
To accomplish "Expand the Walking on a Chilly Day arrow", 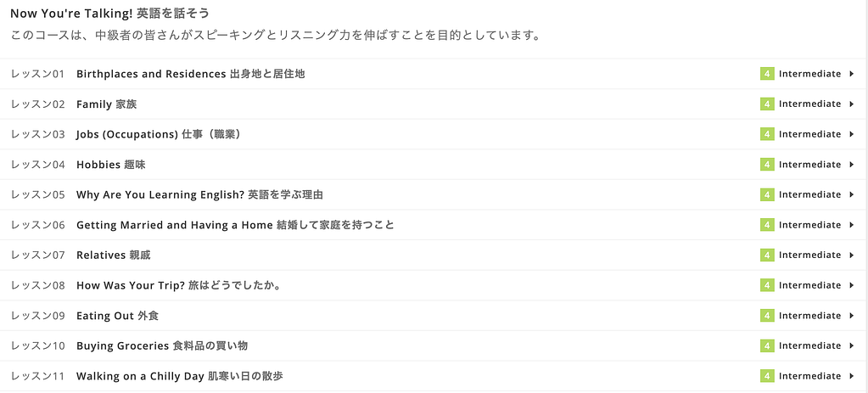I will (x=851, y=376).
